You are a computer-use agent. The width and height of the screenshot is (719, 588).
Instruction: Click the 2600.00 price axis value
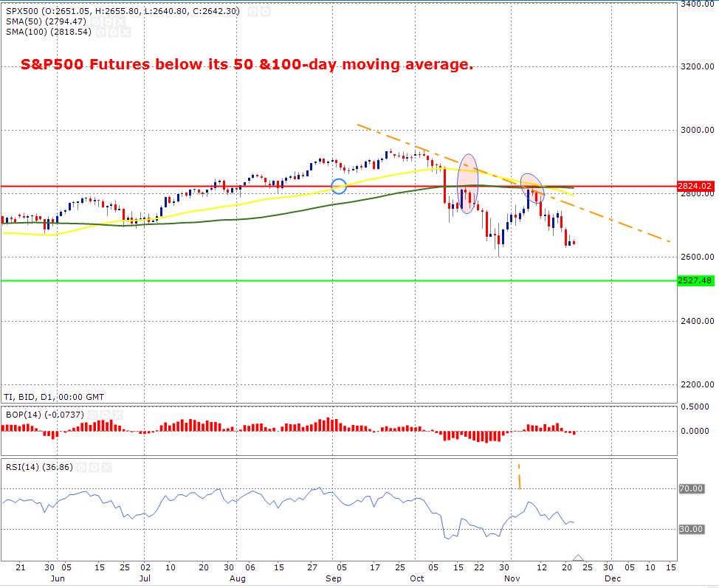[698, 257]
